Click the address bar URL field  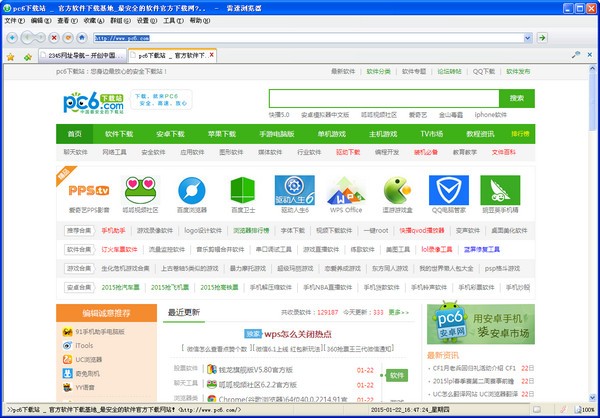click(308, 38)
